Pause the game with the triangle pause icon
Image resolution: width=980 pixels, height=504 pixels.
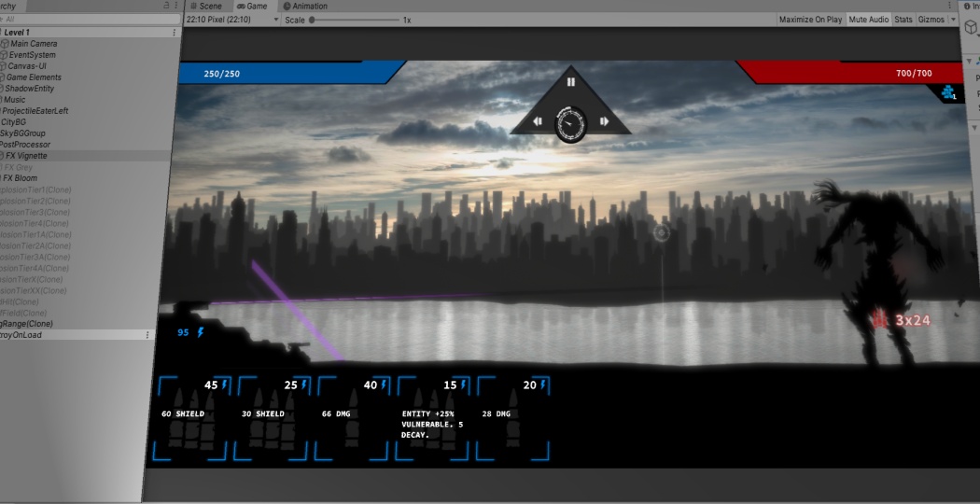point(571,82)
